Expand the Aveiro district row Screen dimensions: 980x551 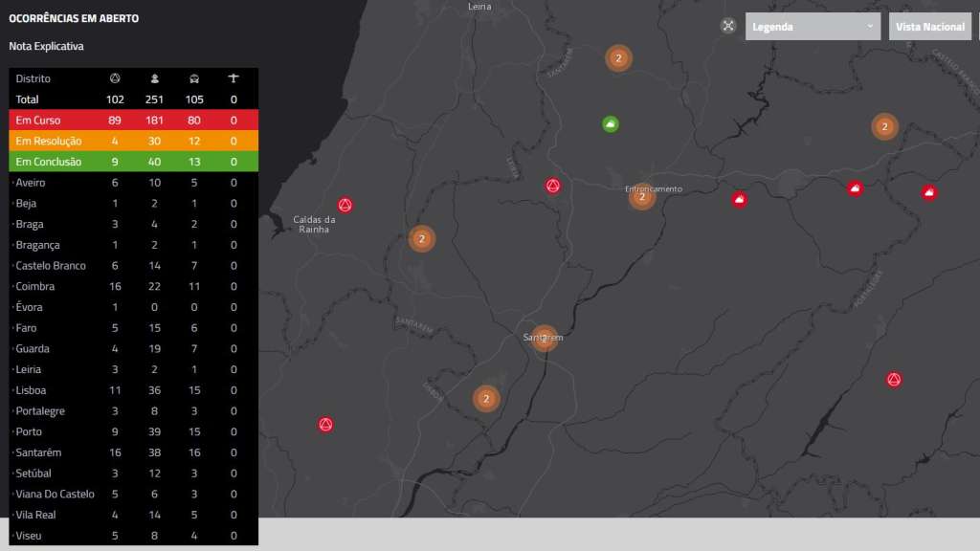pyautogui.click(x=31, y=183)
